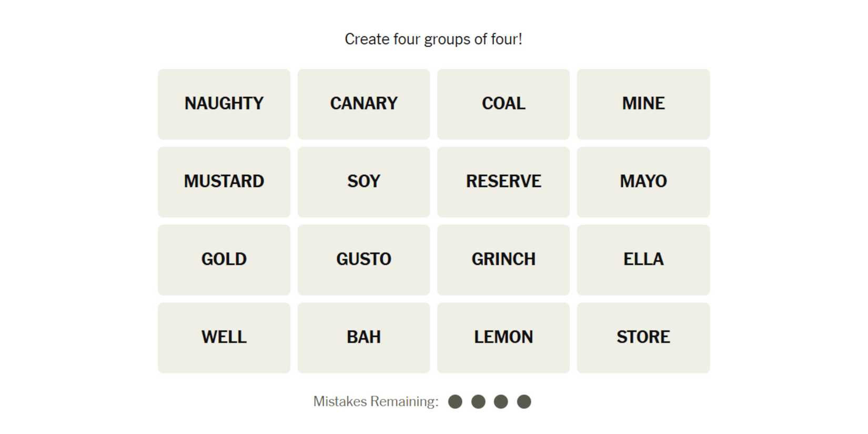Click the GRINCH word card
Image resolution: width=868 pixels, height=434 pixels.
coord(503,259)
